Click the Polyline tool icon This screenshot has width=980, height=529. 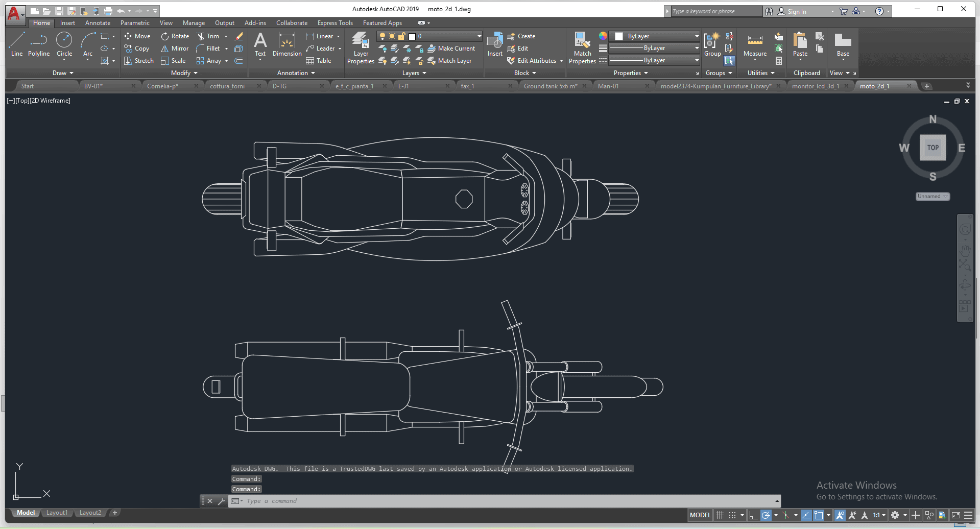pyautogui.click(x=39, y=43)
